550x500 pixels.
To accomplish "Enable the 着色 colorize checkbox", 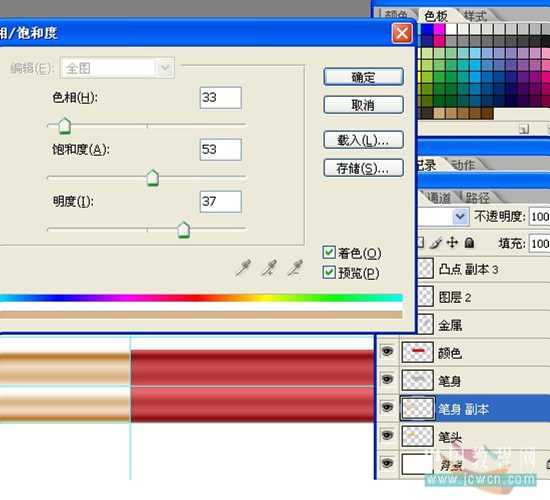I will click(329, 252).
